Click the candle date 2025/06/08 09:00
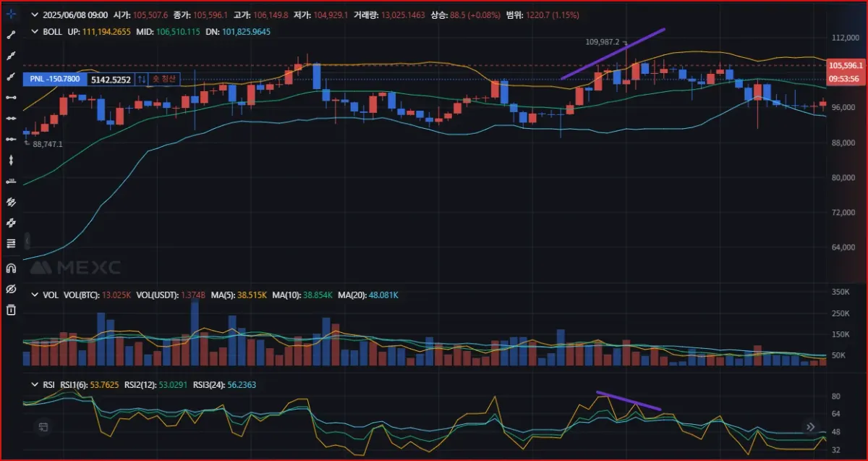 click(76, 14)
